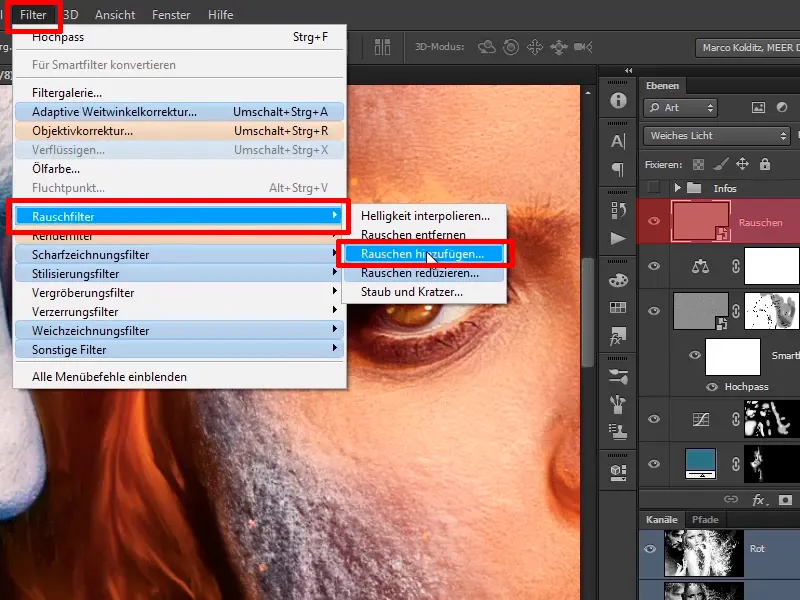Open the Marco Kolditz workspace selector
The image size is (800, 600).
coord(747,47)
